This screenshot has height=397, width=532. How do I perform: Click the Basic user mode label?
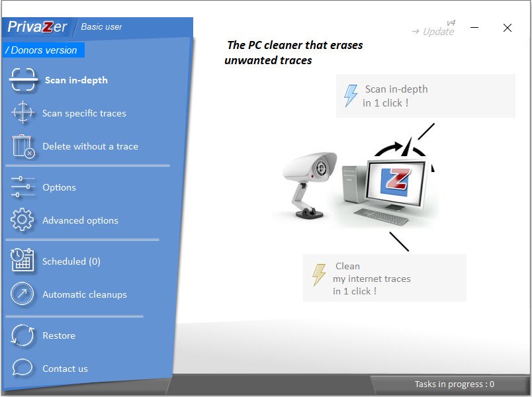(x=101, y=27)
